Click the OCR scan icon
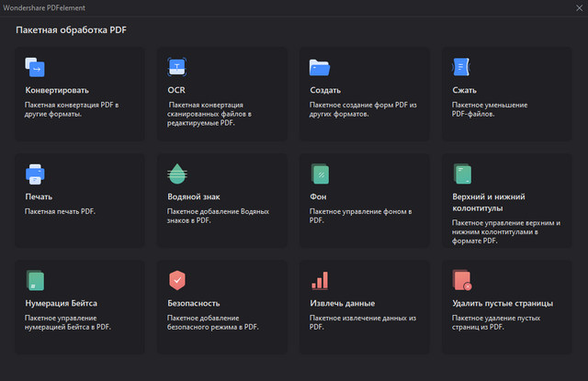This screenshot has width=588, height=381. click(x=177, y=67)
